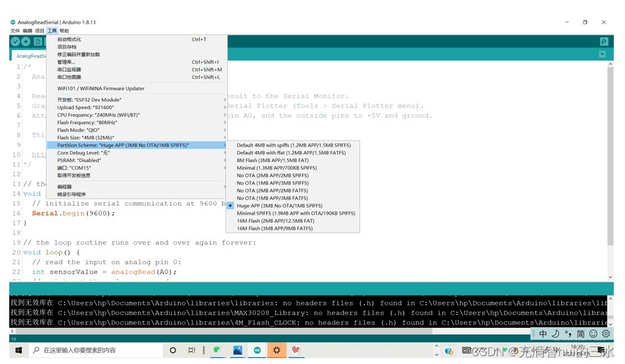This screenshot has width=625, height=364.
Task: Open 串口监视器 menu entry
Action: tap(137, 70)
